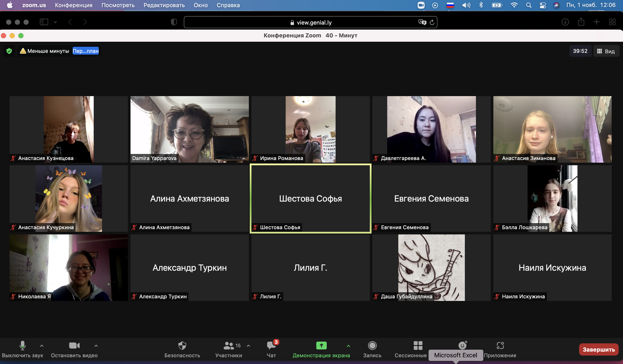Expand the share screen options green chevron

click(348, 346)
